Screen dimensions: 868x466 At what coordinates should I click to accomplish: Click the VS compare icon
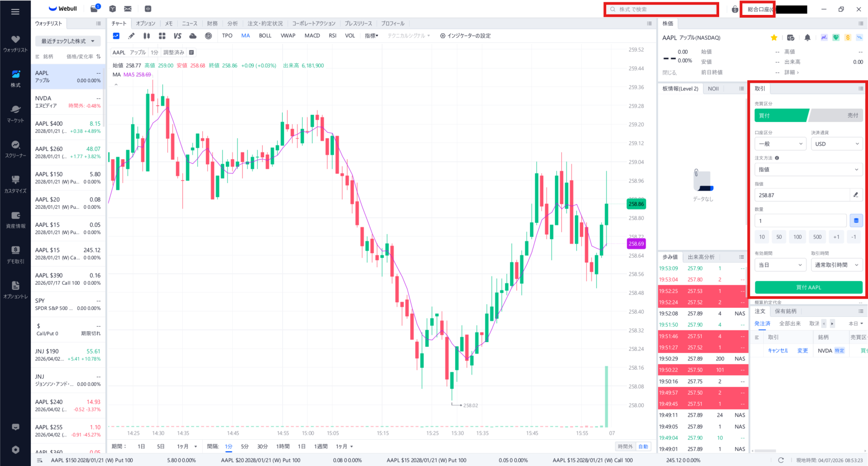[x=177, y=36]
